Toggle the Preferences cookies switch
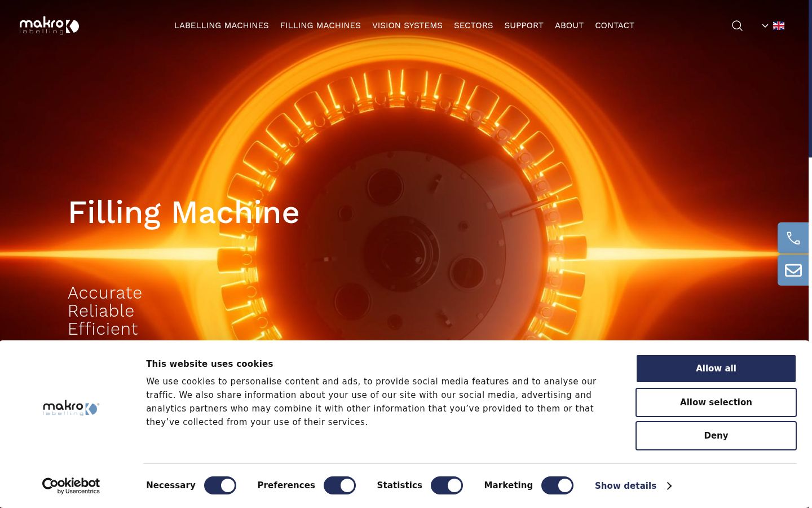The image size is (812, 508). (339, 485)
